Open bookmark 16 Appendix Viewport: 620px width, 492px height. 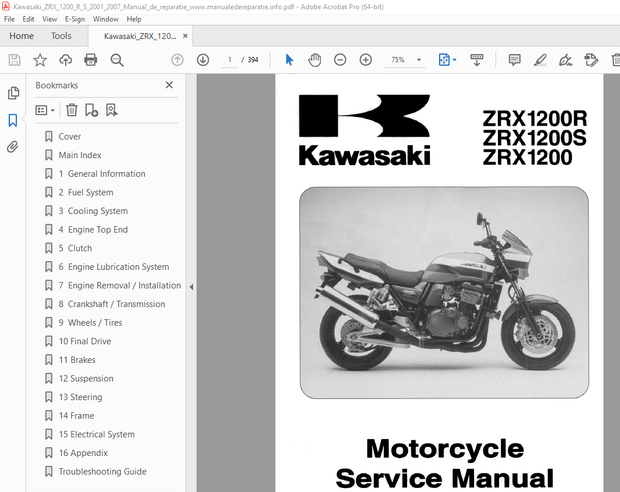[83, 452]
